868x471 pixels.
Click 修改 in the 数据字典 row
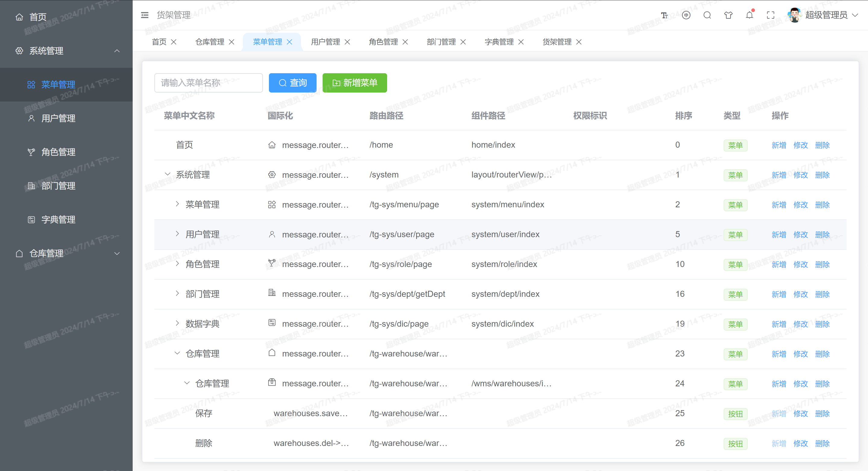[800, 324]
